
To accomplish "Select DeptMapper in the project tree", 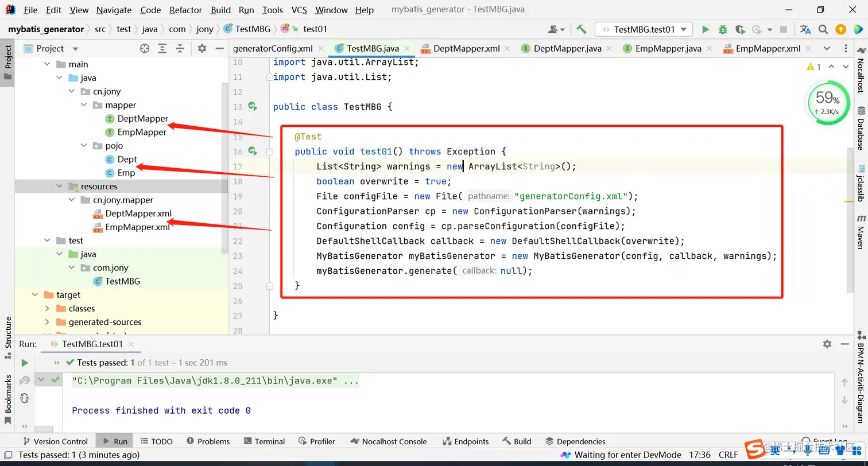I will tap(143, 119).
